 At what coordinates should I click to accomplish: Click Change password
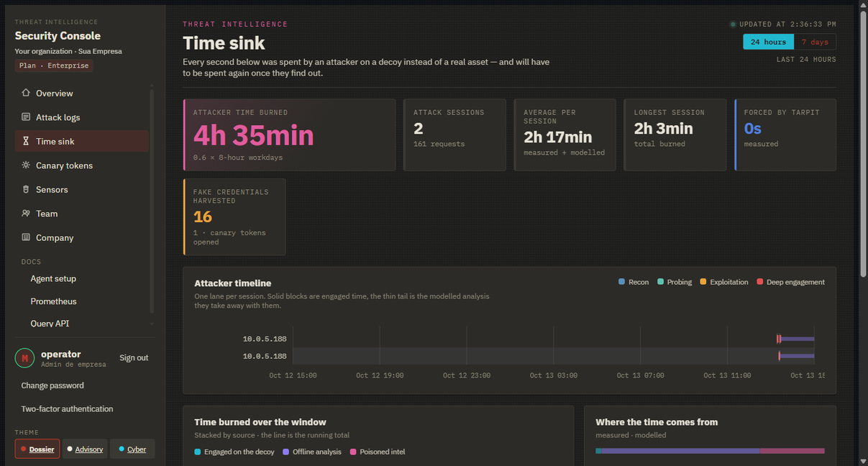52,385
